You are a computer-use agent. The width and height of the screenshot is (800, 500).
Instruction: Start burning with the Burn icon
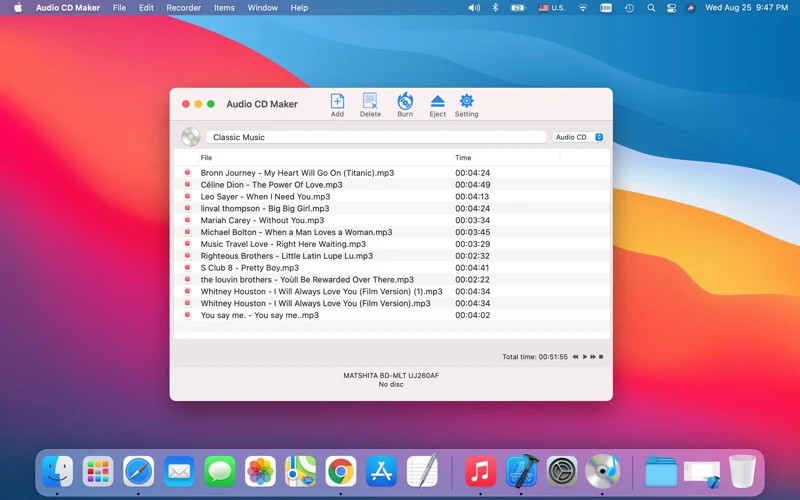click(405, 101)
